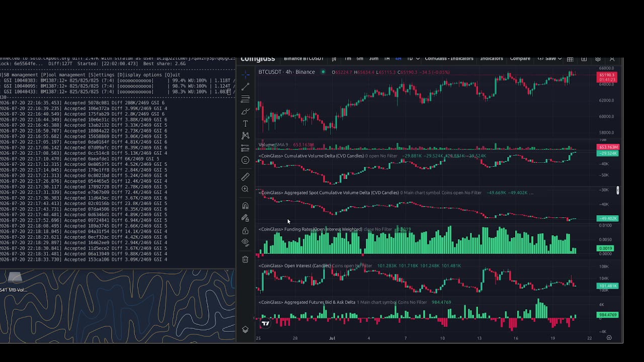Image resolution: width=644 pixels, height=362 pixels.
Task: Open chart time zone settings icon
Action: 609,338
